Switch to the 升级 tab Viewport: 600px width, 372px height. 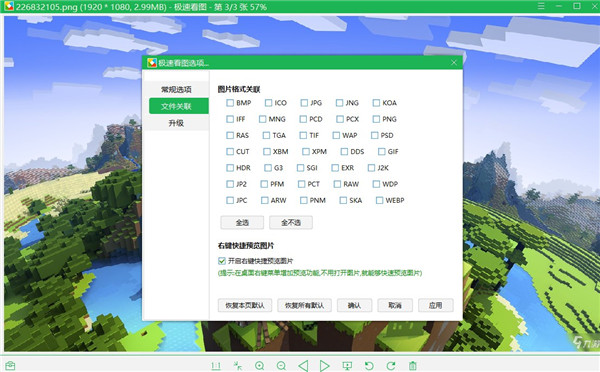(x=176, y=123)
